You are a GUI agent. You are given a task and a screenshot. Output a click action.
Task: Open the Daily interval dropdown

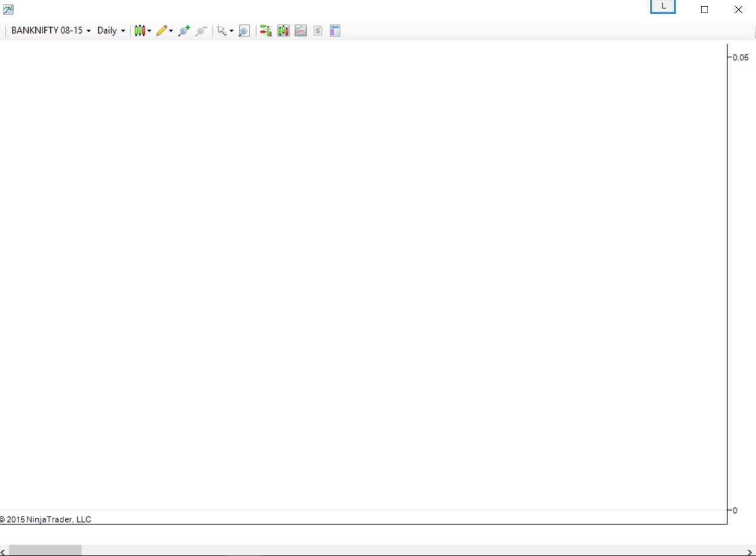(111, 30)
